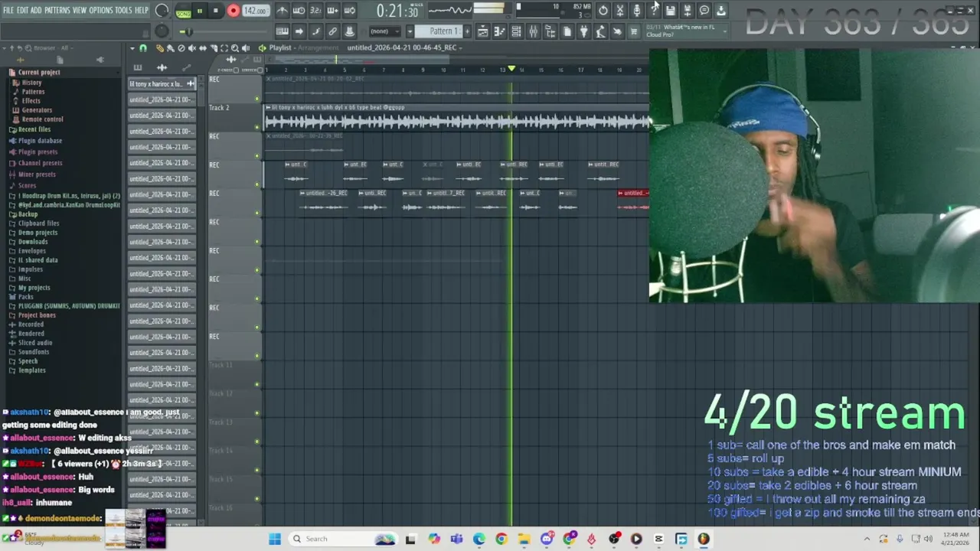Image resolution: width=980 pixels, height=551 pixels.
Task: Open the Windows Start button
Action: tap(275, 539)
